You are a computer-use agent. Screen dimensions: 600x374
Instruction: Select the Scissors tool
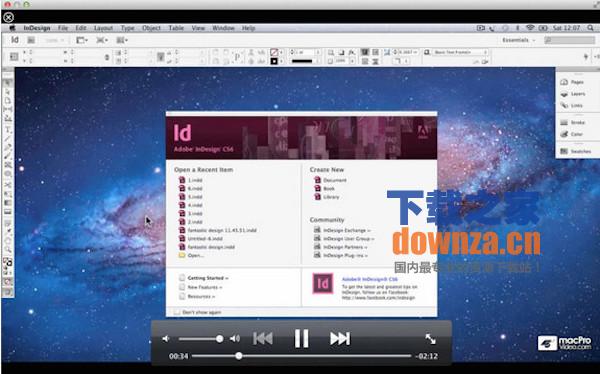coord(8,184)
